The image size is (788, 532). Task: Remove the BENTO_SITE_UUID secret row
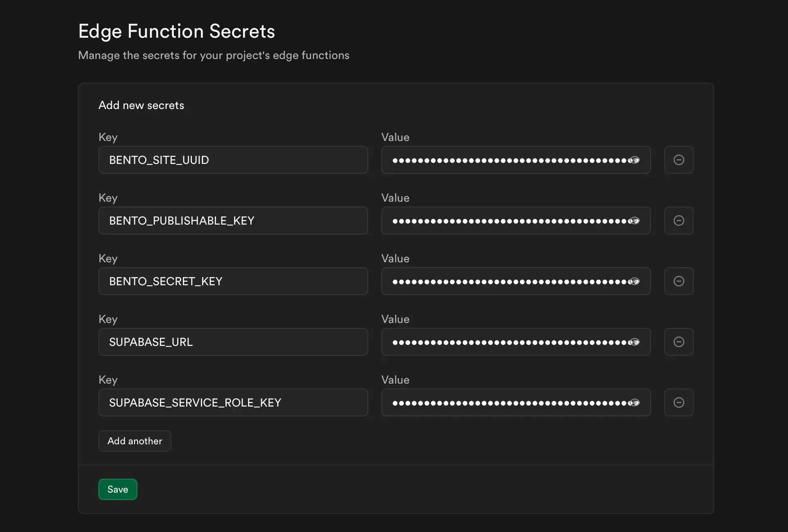click(679, 160)
